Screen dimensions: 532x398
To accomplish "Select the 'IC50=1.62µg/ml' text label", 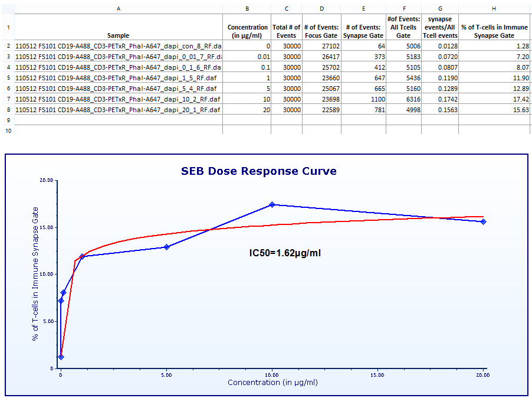I will (285, 253).
